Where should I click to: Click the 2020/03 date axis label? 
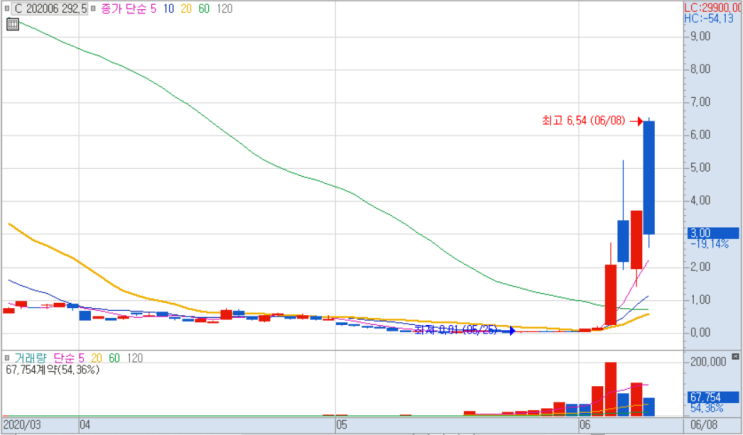click(22, 424)
